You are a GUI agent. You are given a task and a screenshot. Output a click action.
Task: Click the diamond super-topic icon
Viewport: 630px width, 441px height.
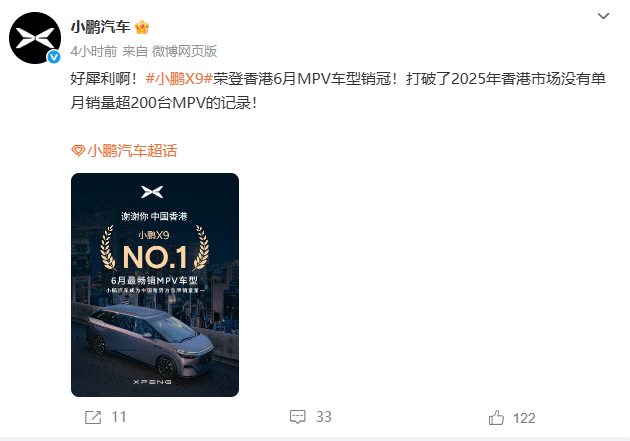coord(78,151)
